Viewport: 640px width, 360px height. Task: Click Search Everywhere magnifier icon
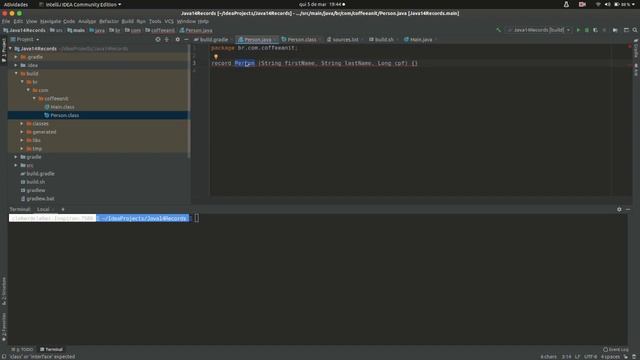pos(635,30)
